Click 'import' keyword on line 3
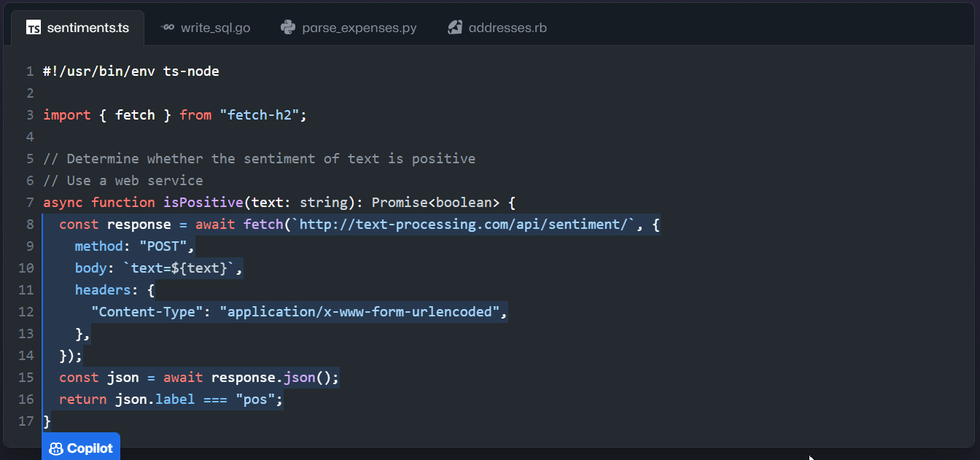 (67, 115)
